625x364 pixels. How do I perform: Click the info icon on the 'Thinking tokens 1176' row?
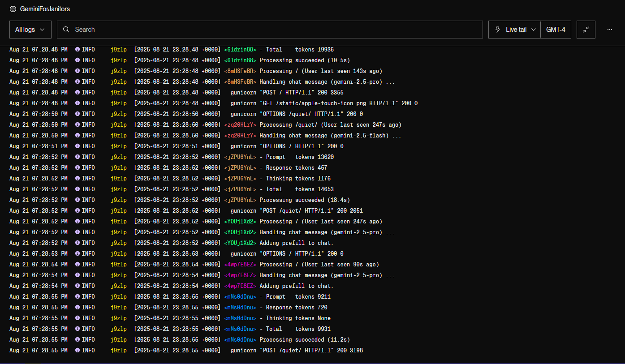pyautogui.click(x=78, y=179)
